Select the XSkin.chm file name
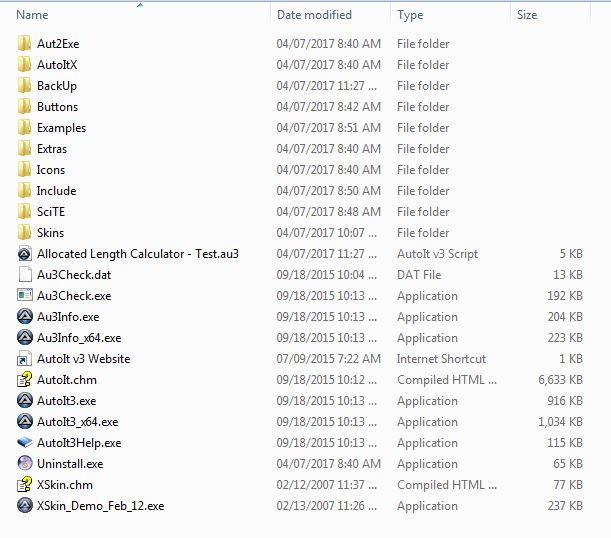This screenshot has width=611, height=538. (x=65, y=485)
